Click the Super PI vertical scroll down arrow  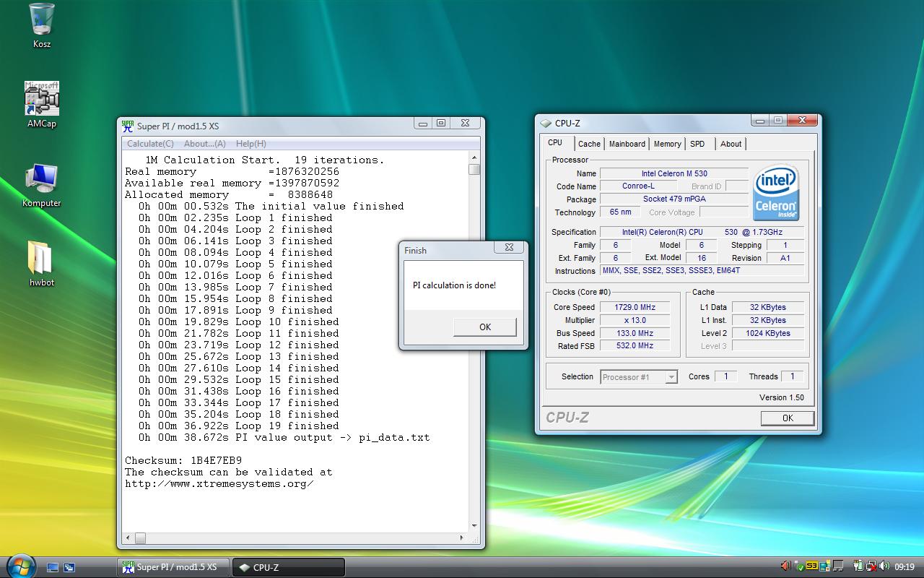[x=474, y=526]
